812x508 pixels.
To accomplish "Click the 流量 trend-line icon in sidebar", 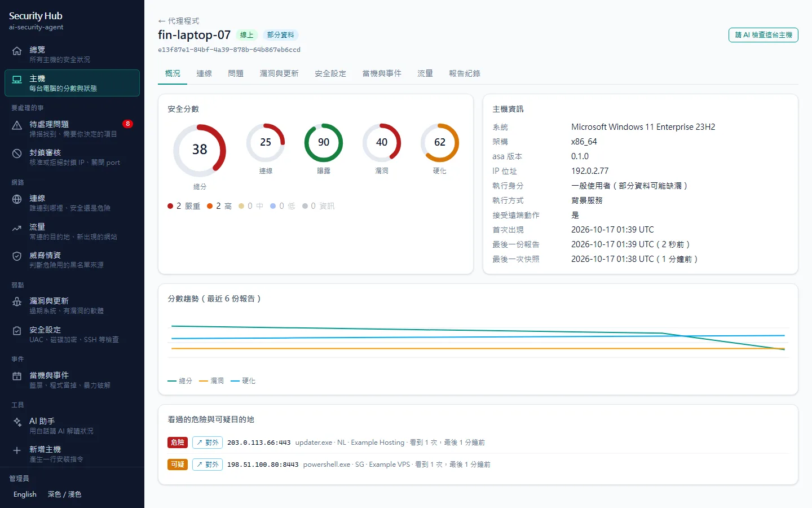I will click(17, 228).
